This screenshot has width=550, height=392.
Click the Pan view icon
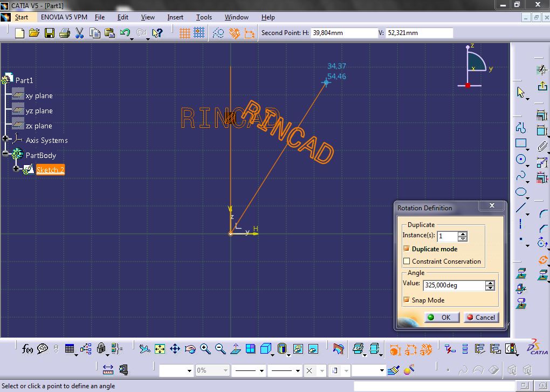coord(175,349)
